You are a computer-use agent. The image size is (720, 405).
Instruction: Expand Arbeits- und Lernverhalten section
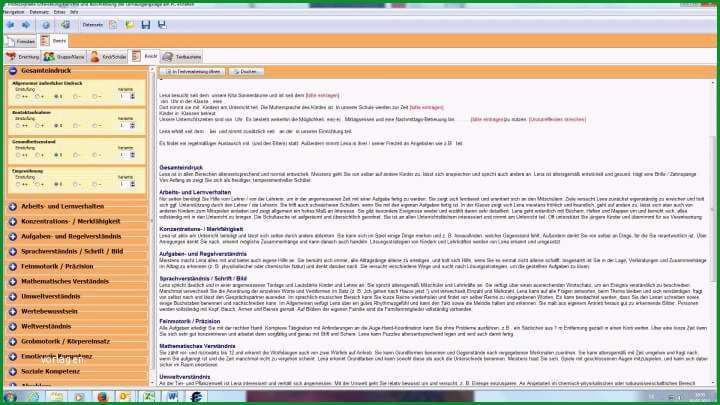coord(13,207)
